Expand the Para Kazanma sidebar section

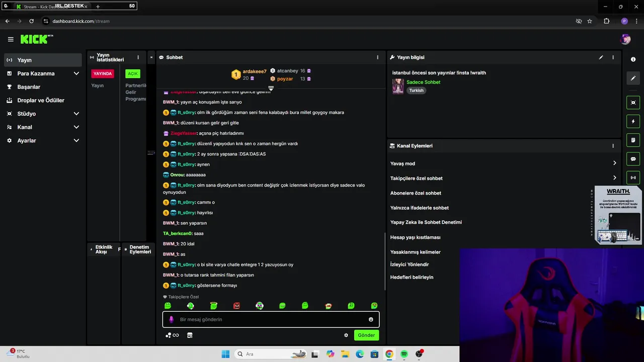tap(76, 73)
